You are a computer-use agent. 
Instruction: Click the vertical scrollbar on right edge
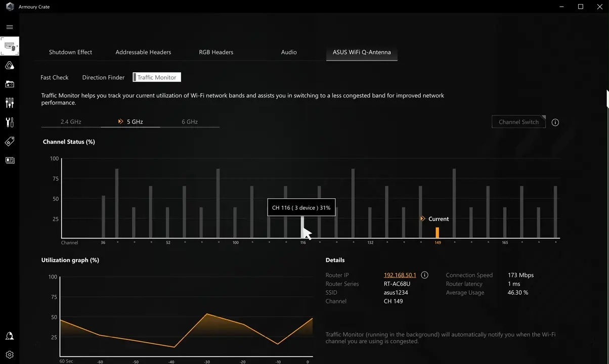click(x=607, y=99)
